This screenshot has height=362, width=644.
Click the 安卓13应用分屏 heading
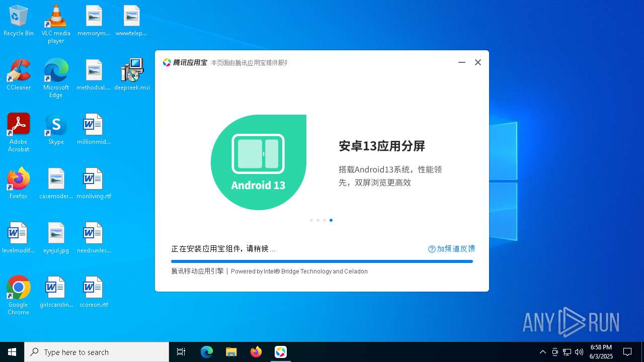382,146
